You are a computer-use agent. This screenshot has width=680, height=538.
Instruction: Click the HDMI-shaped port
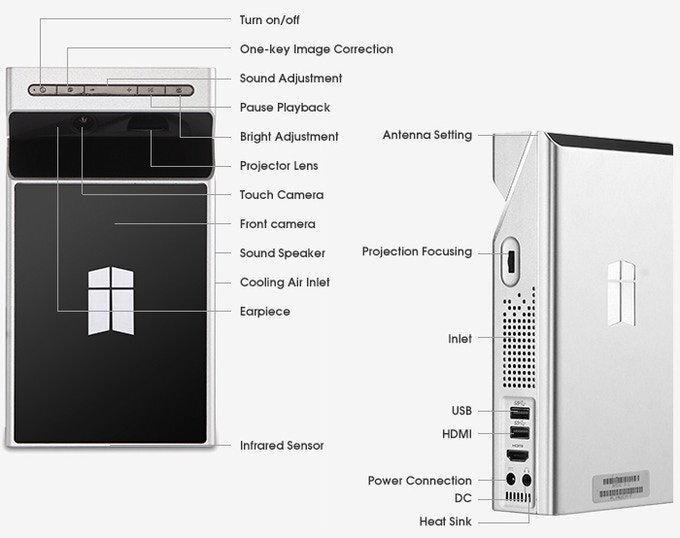(518, 455)
